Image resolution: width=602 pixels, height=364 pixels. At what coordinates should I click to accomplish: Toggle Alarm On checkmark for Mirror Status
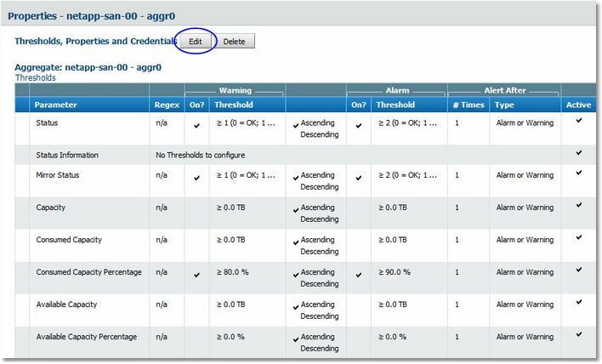(359, 178)
